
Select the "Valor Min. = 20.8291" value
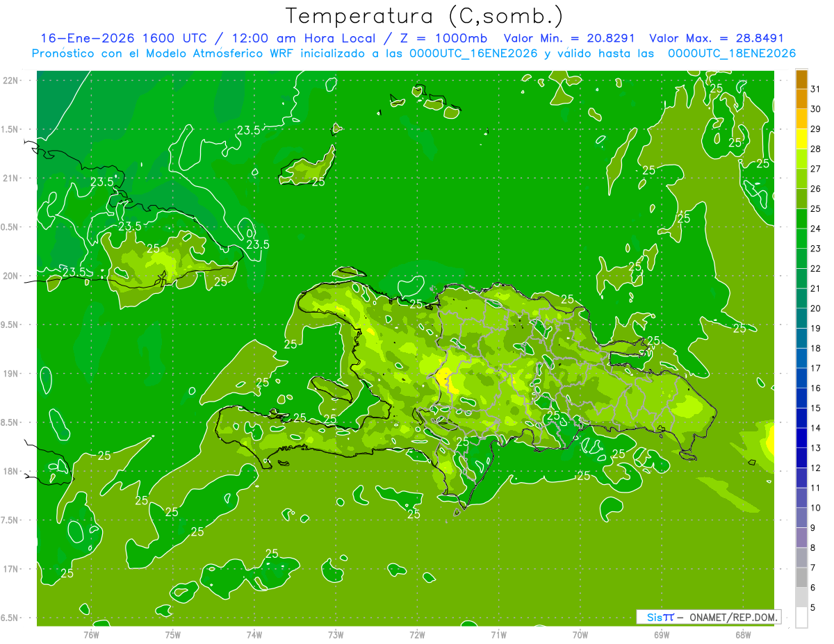[569, 38]
